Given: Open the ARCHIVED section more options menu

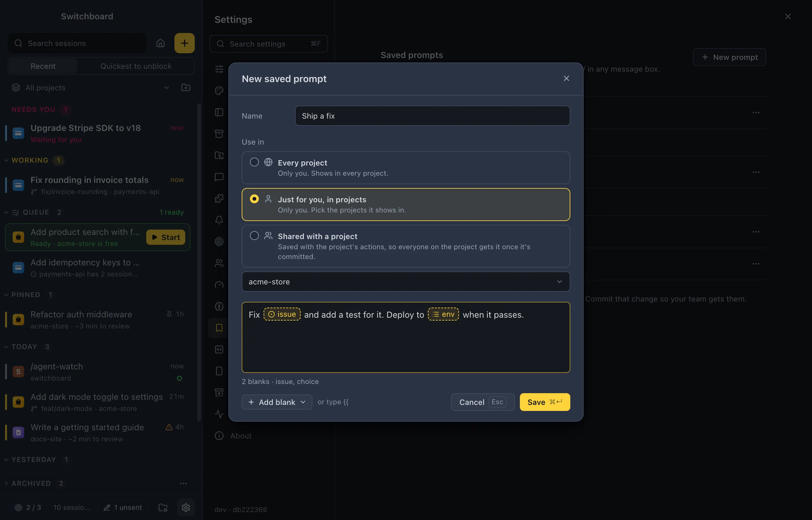Looking at the screenshot, I should (x=183, y=484).
